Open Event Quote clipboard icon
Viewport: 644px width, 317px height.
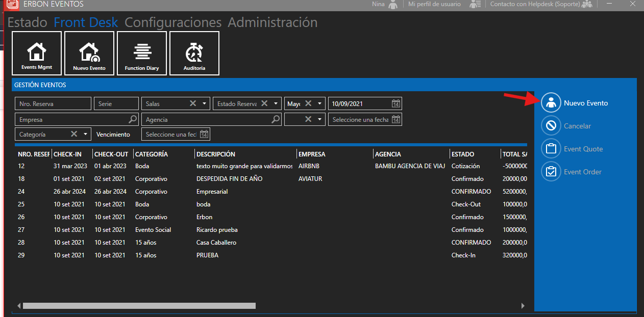click(551, 149)
